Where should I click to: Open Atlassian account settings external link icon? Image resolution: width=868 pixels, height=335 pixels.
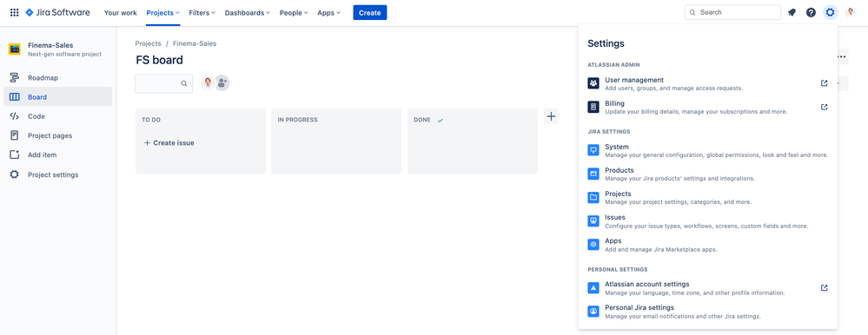click(x=825, y=287)
